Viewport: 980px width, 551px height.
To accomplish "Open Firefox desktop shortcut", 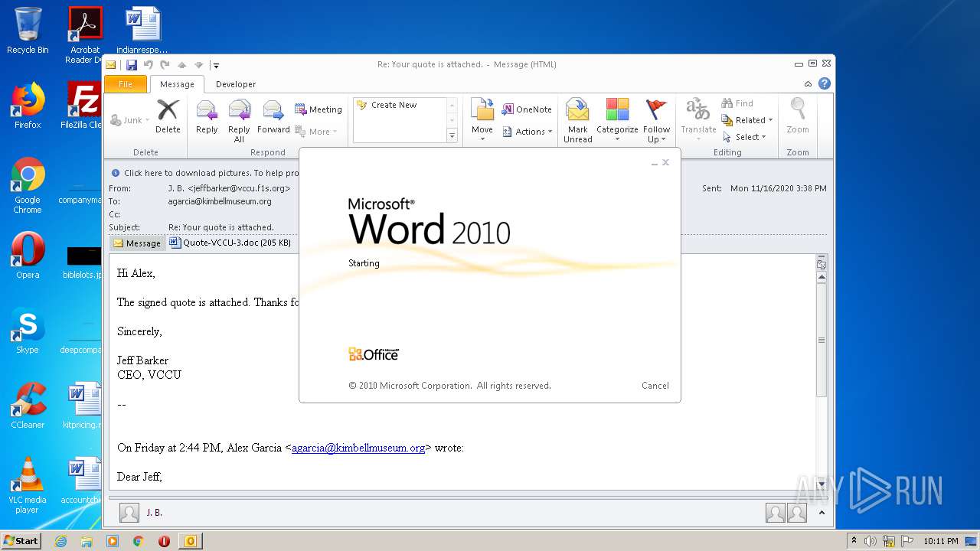I will tap(28, 105).
